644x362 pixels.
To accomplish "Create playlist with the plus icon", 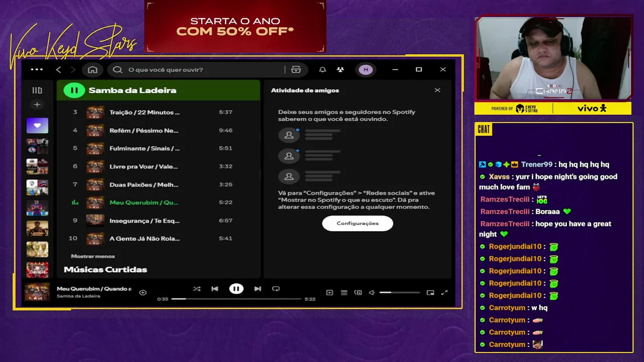I will click(x=37, y=105).
